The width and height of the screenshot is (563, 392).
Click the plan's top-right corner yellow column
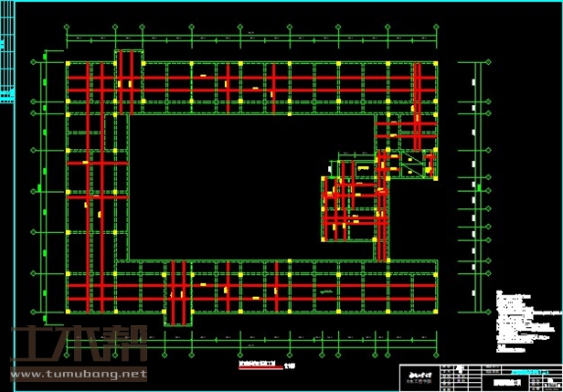[436, 63]
